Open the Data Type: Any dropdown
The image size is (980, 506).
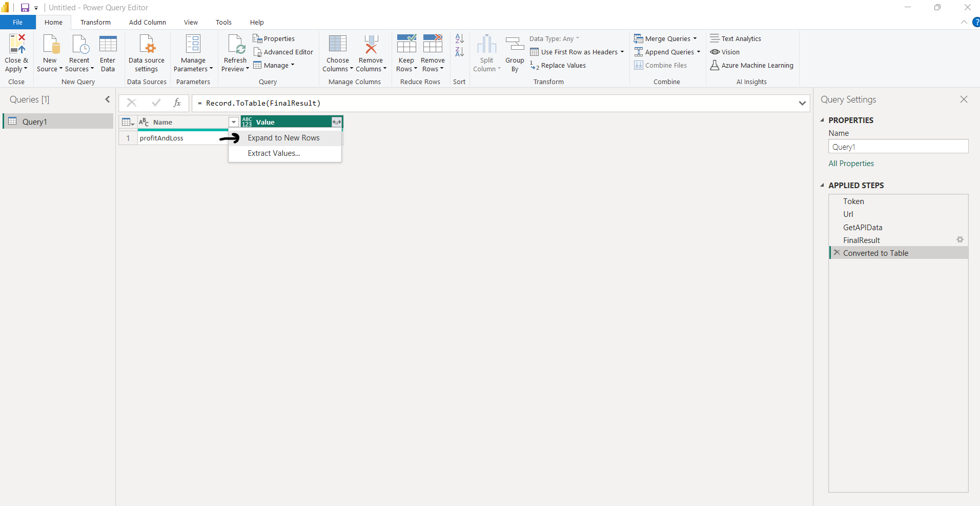tap(554, 38)
